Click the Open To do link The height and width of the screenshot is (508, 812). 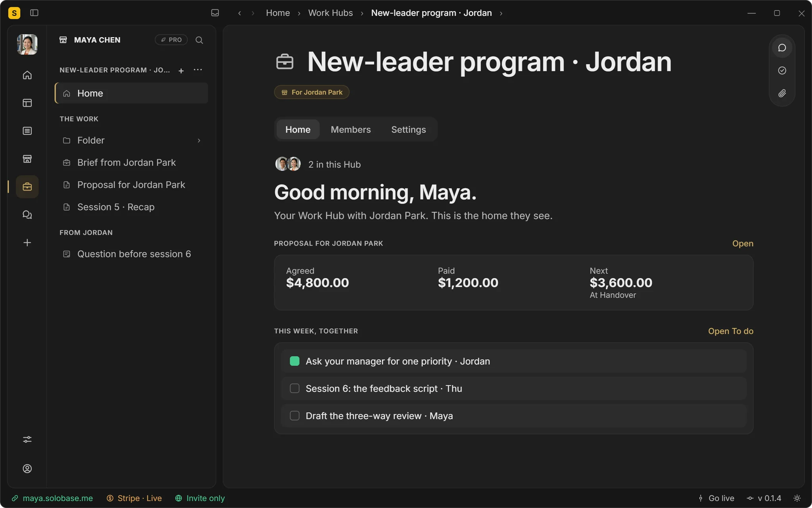(731, 331)
